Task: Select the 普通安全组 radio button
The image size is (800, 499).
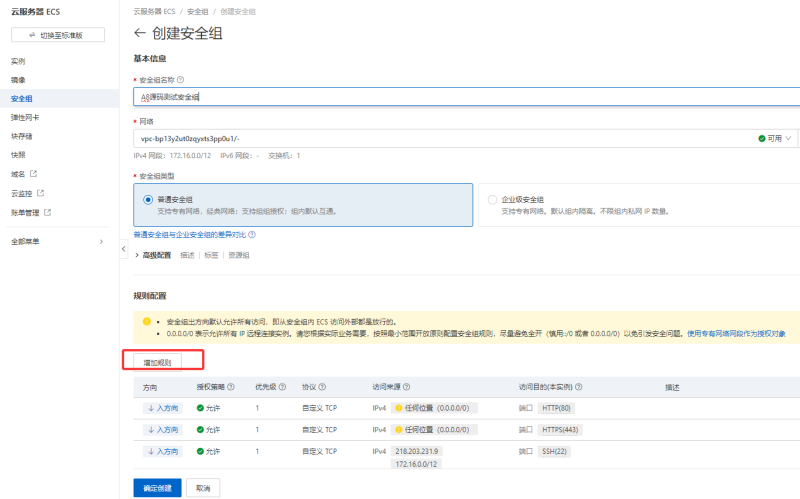Action: [x=148, y=199]
